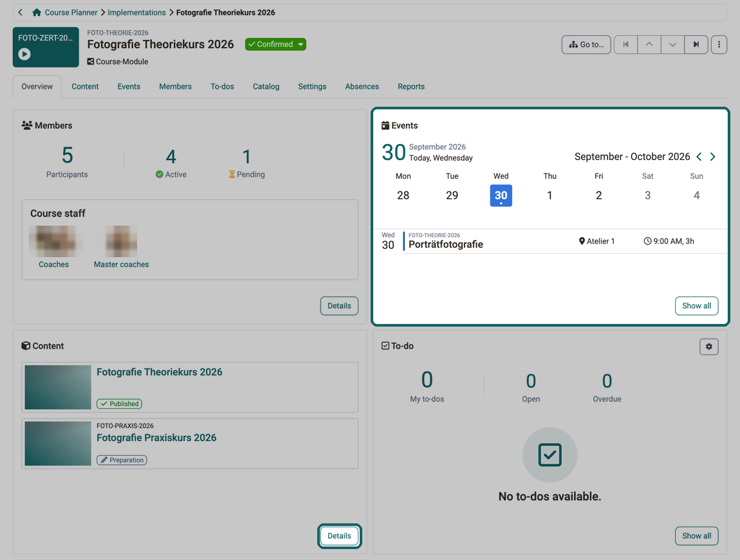Click the back arrow in breadcrumb bar
Screen dimensions: 740x560
[x=21, y=13]
